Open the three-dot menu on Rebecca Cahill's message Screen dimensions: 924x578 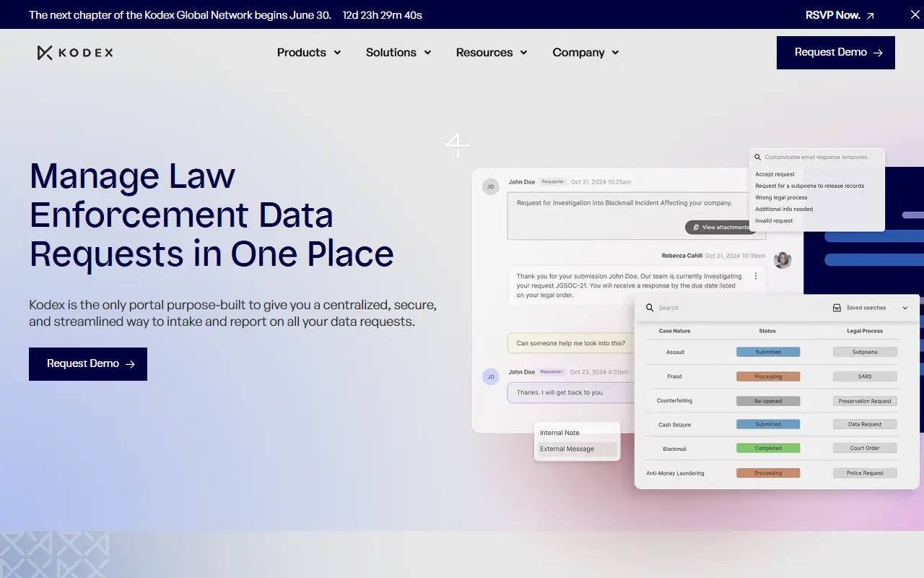[x=756, y=276]
